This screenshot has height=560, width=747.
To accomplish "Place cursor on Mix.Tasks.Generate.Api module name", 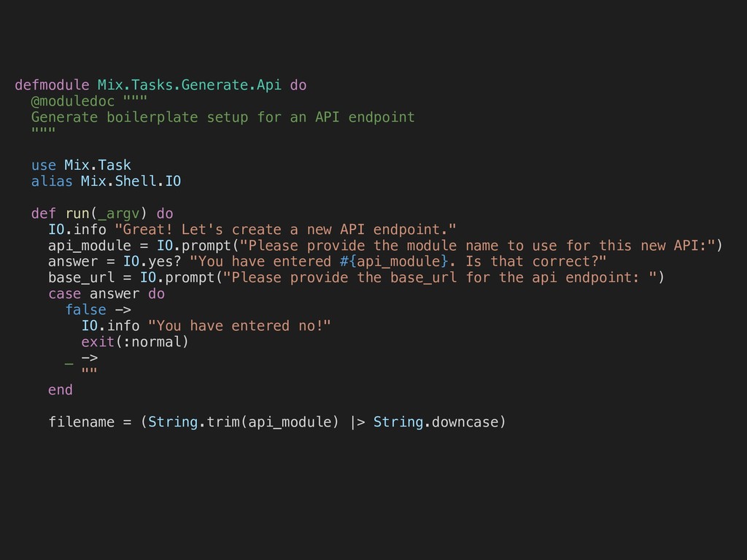I will [189, 85].
